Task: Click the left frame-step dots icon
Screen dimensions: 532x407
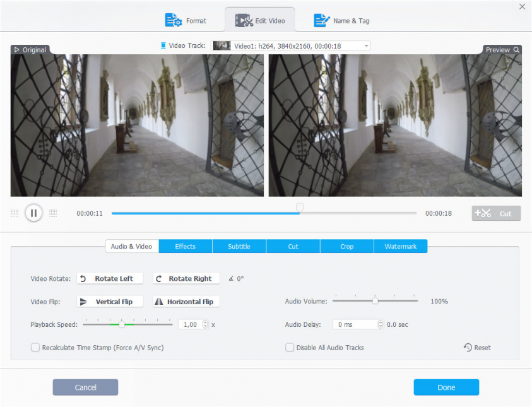Action: click(15, 213)
